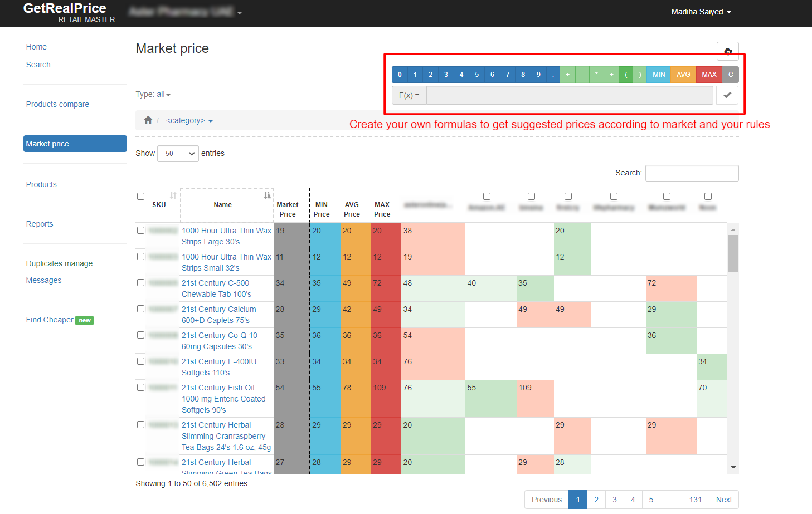
Task: Clear the formula with the C button
Action: click(x=730, y=75)
